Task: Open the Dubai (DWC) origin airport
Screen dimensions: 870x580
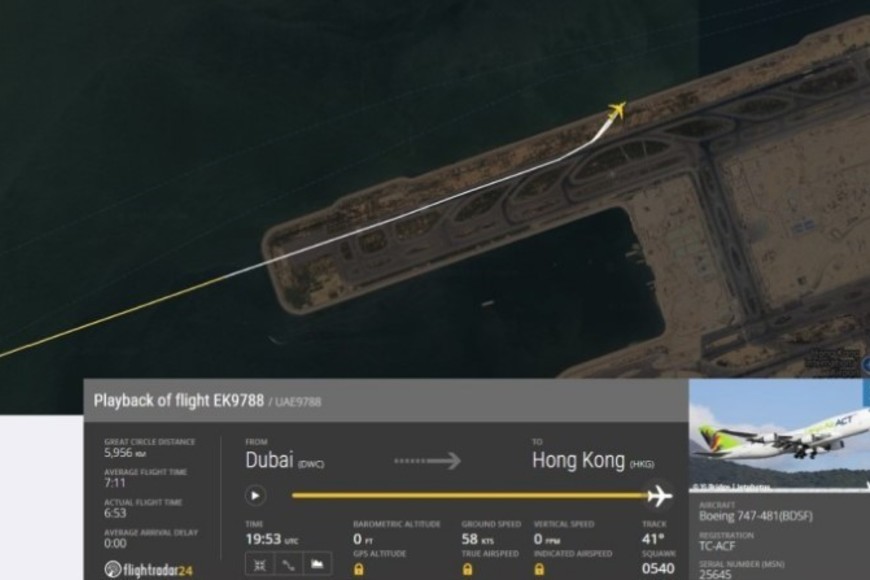Action: (x=285, y=460)
